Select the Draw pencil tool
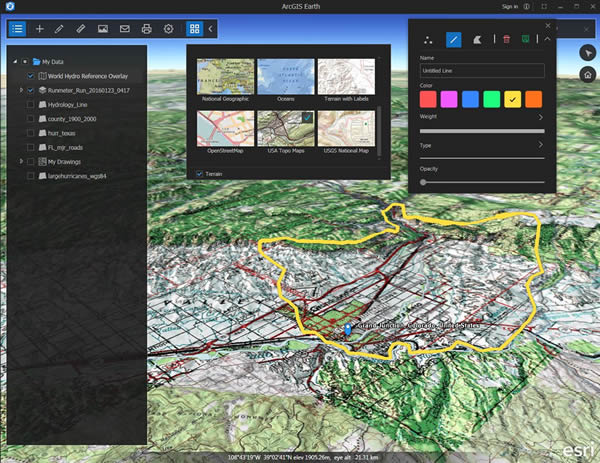 click(59, 29)
